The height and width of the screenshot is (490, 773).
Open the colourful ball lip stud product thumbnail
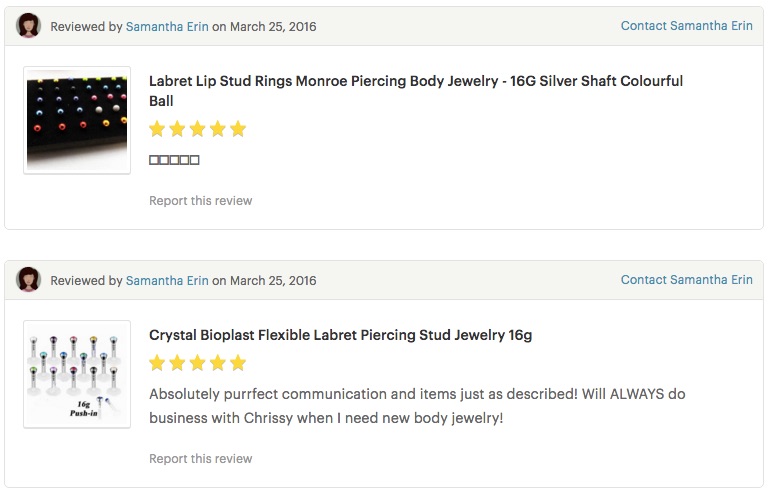[x=77, y=120]
